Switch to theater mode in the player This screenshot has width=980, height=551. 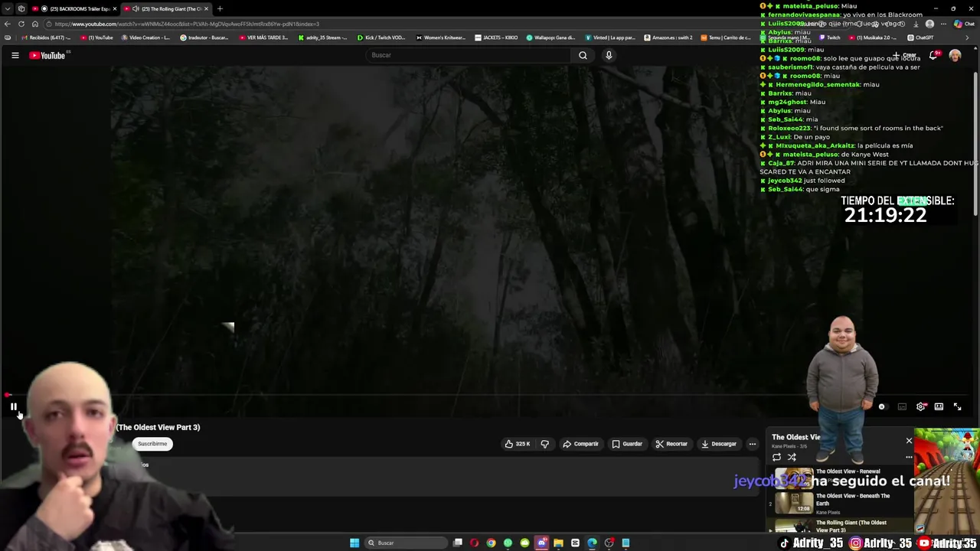[939, 406]
